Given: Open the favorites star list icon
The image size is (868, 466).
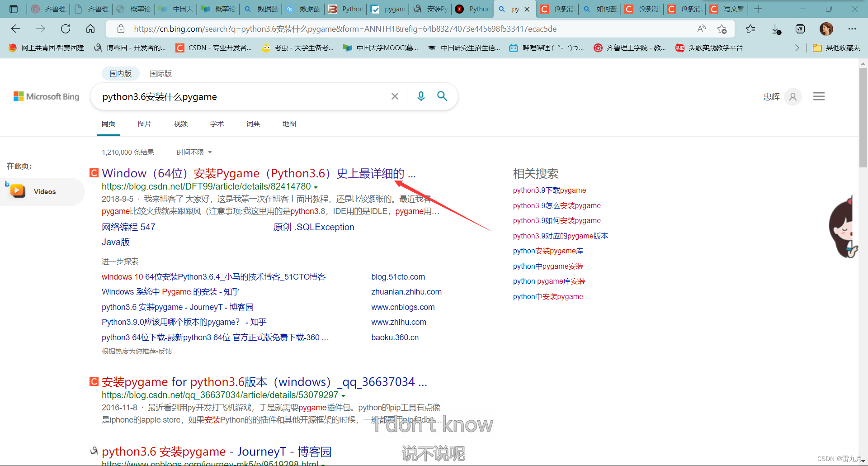Looking at the screenshot, I should coord(750,29).
